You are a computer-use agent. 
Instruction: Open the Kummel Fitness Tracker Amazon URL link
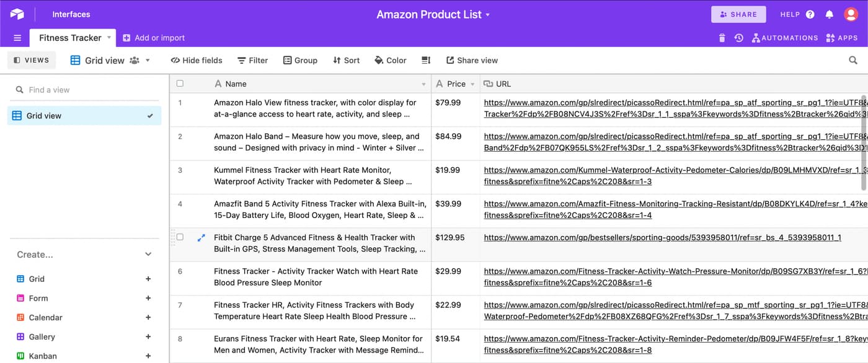point(675,175)
